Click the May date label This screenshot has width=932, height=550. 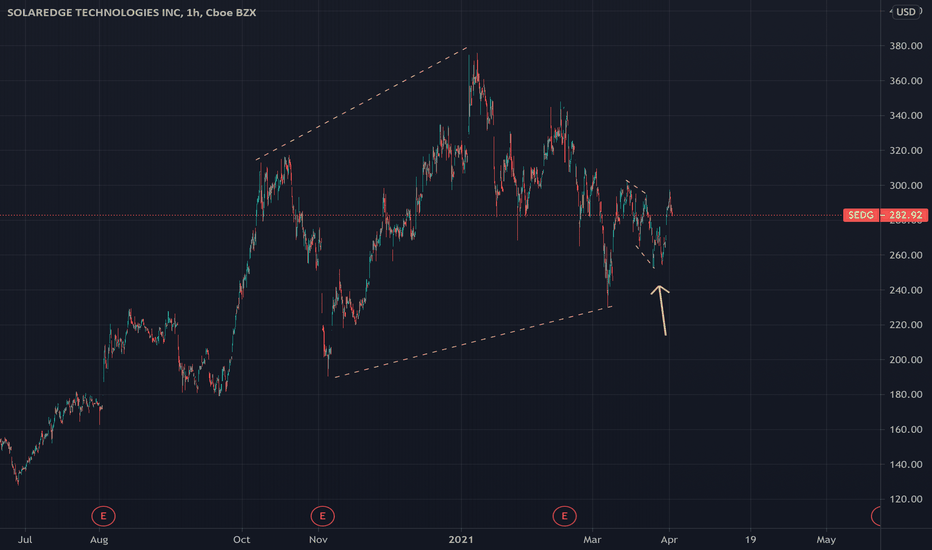coord(826,540)
